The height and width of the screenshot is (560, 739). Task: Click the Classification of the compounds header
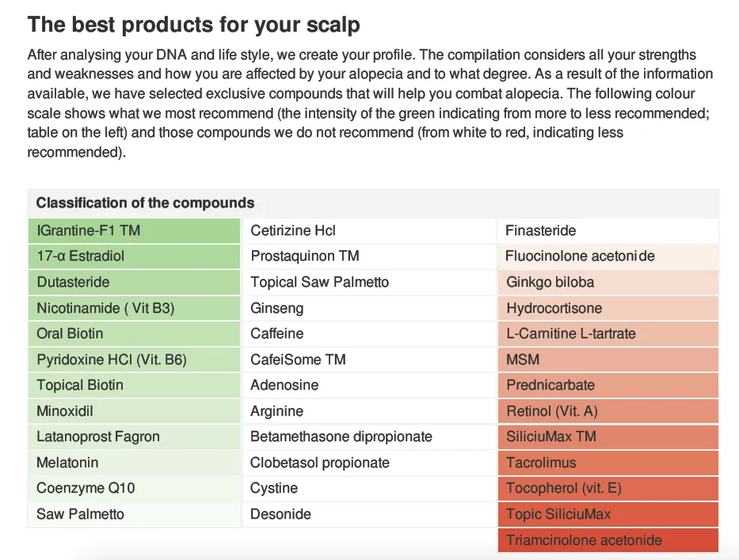[x=145, y=203]
